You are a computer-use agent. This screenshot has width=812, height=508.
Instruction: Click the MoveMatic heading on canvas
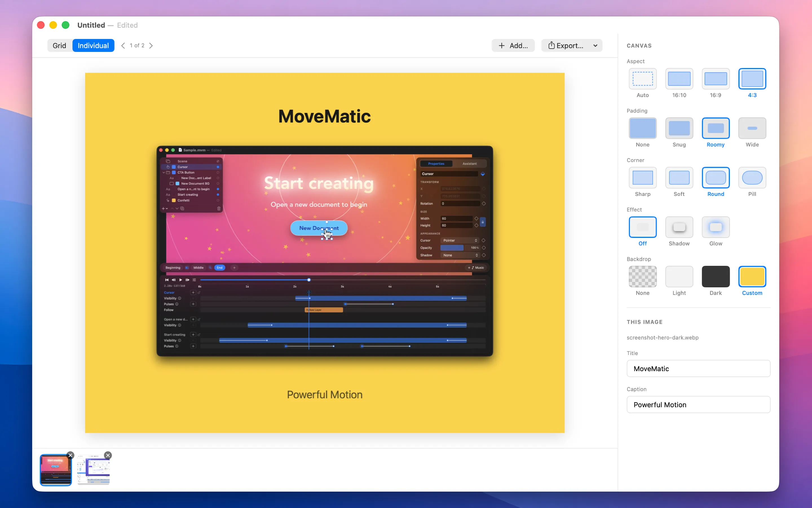(x=325, y=116)
